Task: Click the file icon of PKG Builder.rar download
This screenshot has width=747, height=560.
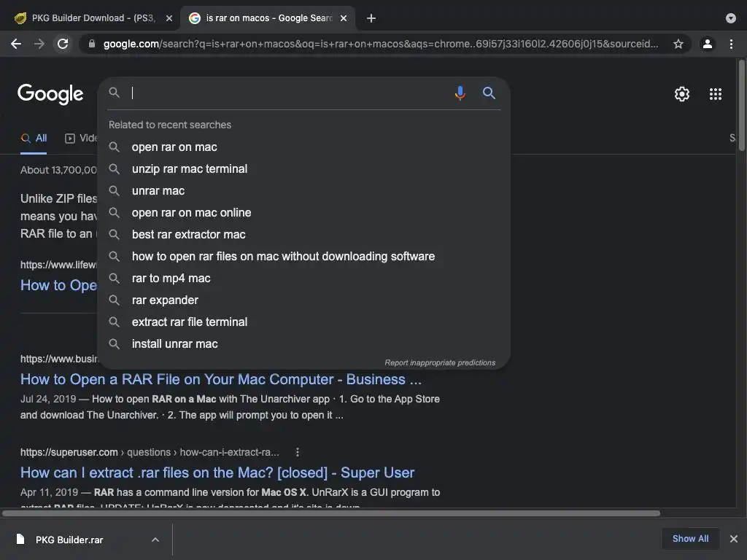Action: coord(20,539)
